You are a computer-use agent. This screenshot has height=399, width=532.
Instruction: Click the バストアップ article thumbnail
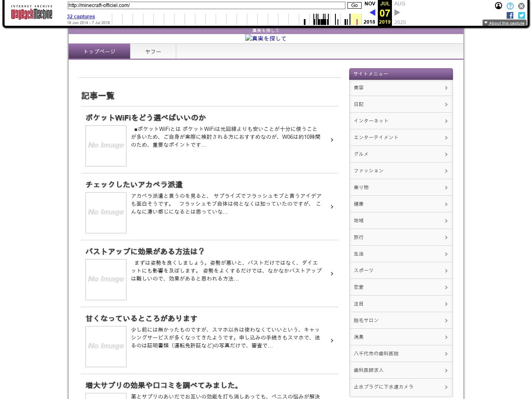pyautogui.click(x=106, y=279)
